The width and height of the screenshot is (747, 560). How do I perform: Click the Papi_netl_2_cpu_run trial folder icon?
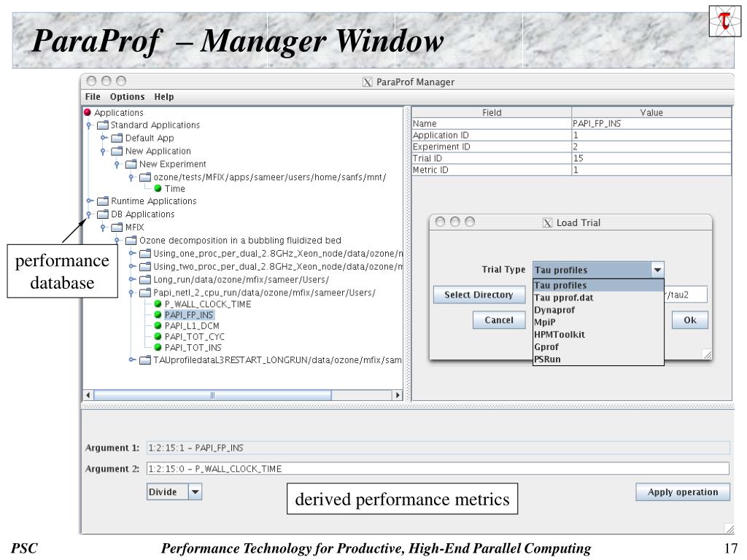click(145, 292)
